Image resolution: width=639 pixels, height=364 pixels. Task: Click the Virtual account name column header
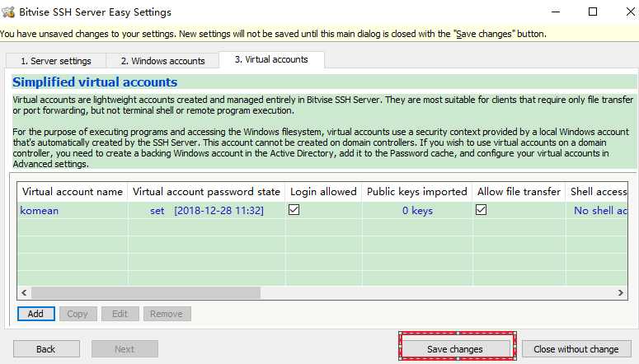pyautogui.click(x=72, y=191)
